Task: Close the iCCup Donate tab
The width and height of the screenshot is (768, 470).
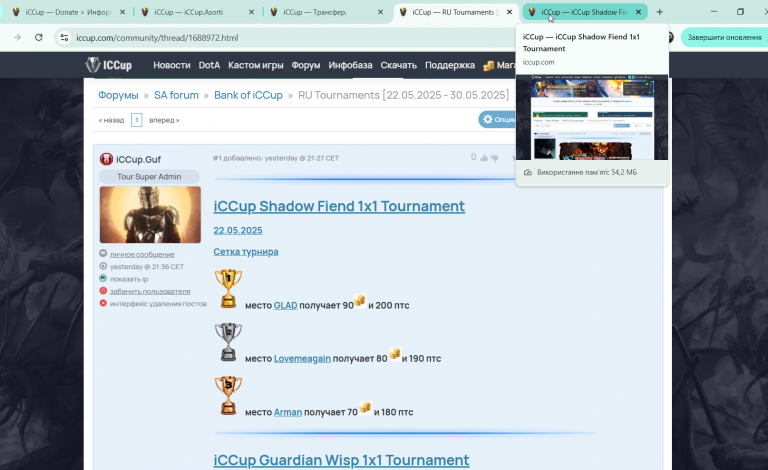Action: (122, 12)
